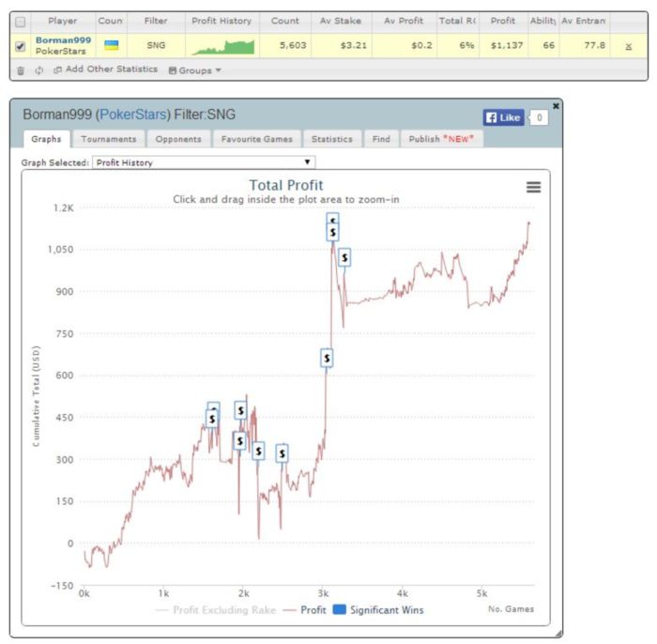Switch to the Tournaments tab
This screenshot has height=644, width=657.
[x=109, y=139]
